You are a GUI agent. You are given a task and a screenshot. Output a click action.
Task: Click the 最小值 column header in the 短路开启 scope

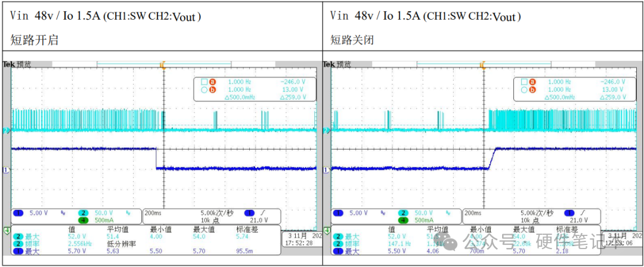pyautogui.click(x=162, y=229)
